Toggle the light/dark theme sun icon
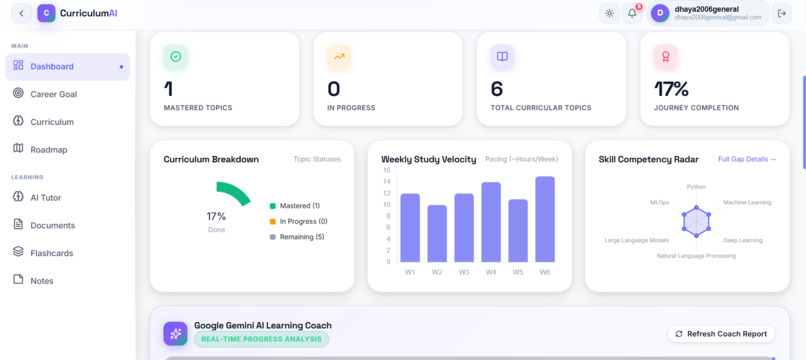Screen dimensions: 806x360 coord(609,13)
